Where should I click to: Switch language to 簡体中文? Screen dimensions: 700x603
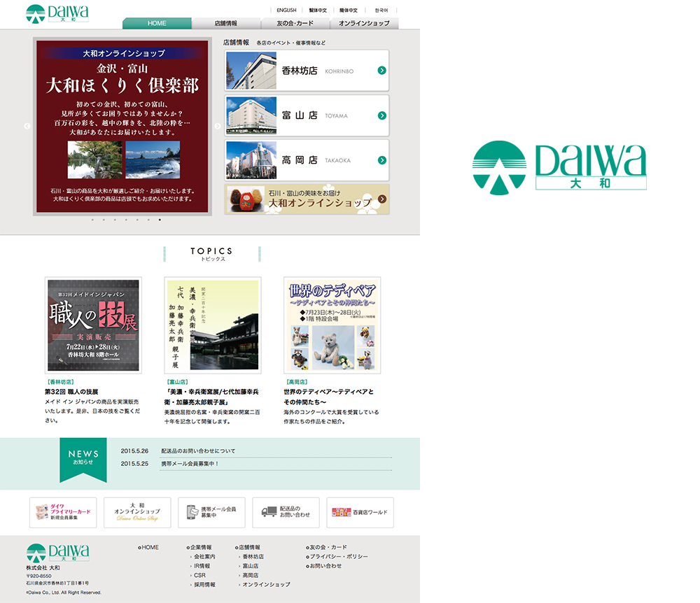click(x=348, y=10)
